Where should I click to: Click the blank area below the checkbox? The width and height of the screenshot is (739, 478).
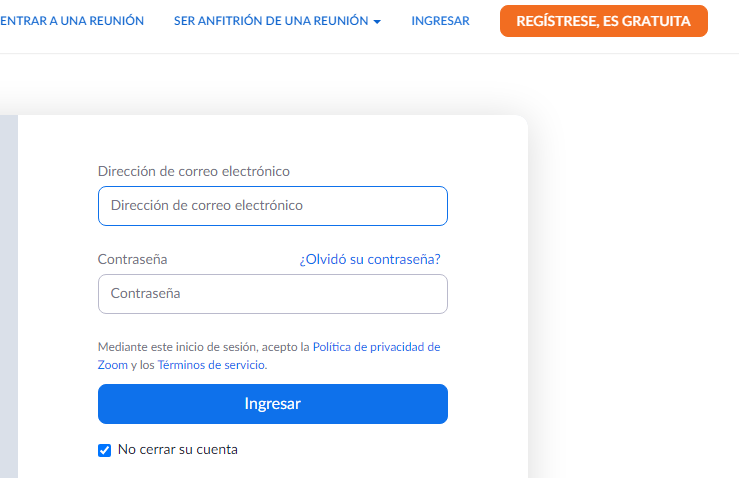tap(300, 470)
